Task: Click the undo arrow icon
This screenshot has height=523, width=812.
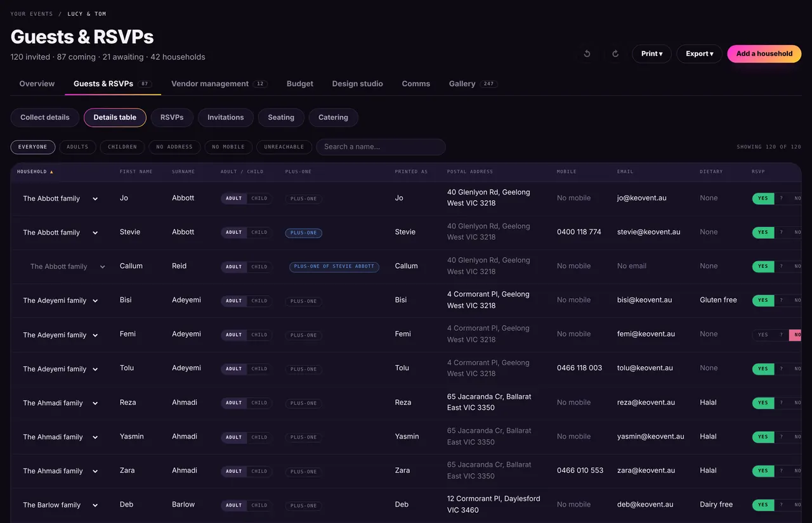Action: [587, 54]
